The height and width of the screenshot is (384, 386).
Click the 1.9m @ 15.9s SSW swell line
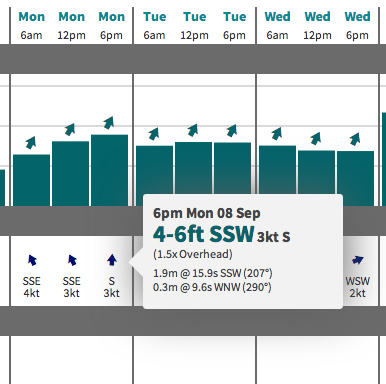coord(213,273)
